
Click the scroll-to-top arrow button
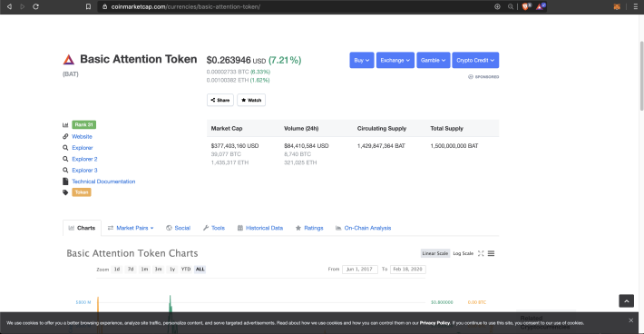point(627,301)
